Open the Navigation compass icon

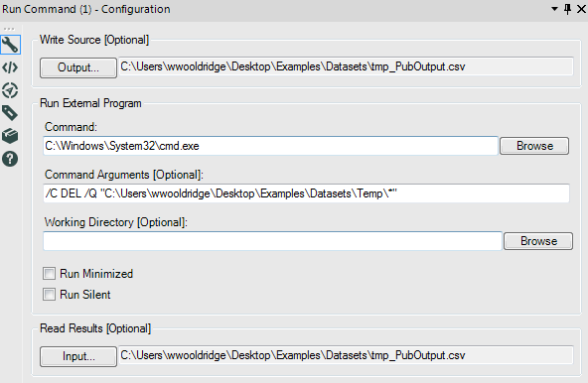(10, 90)
